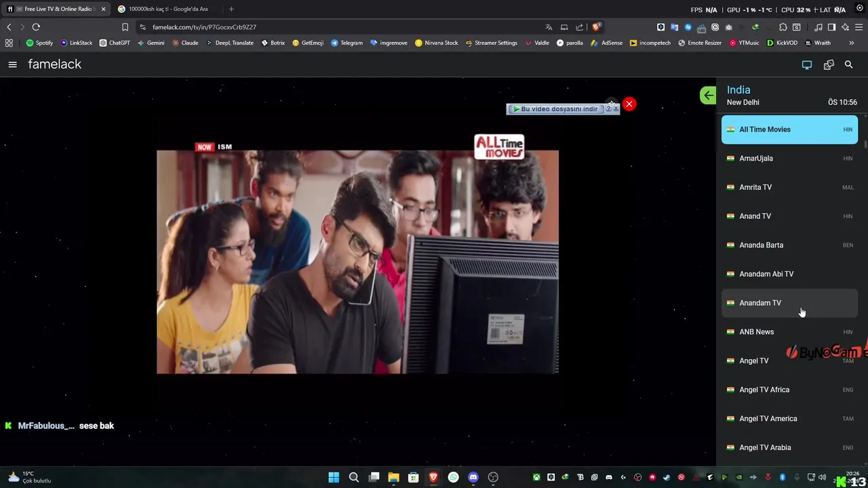Select AmarUjala channel

coord(789,159)
